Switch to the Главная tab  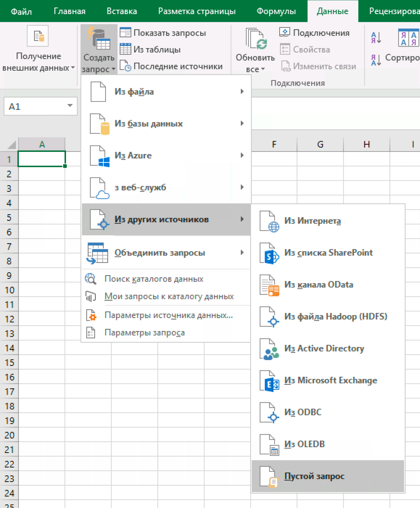(70, 11)
